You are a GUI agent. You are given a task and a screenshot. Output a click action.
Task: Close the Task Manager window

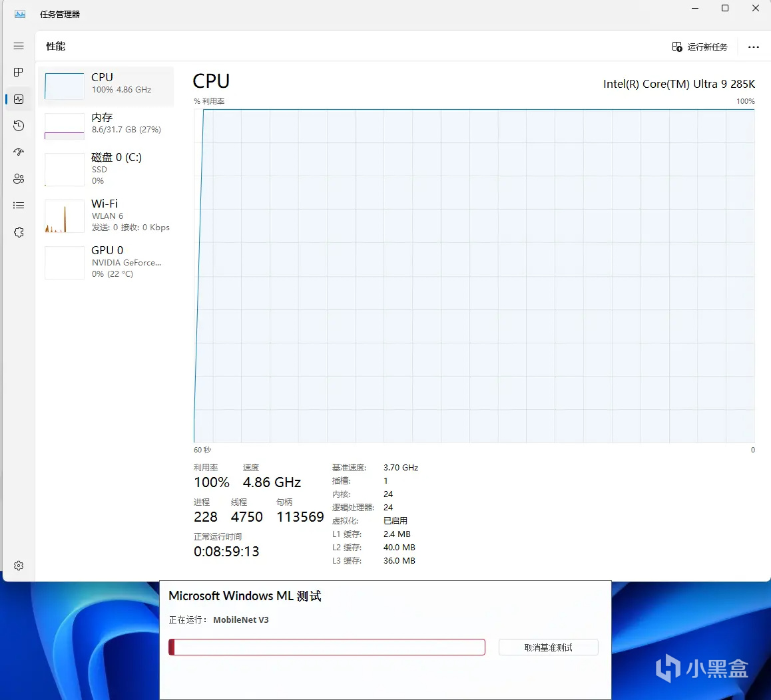[755, 9]
